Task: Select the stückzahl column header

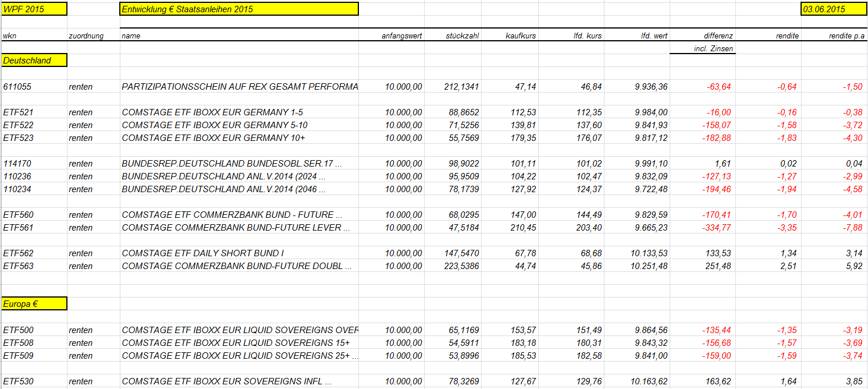Action: [453, 36]
